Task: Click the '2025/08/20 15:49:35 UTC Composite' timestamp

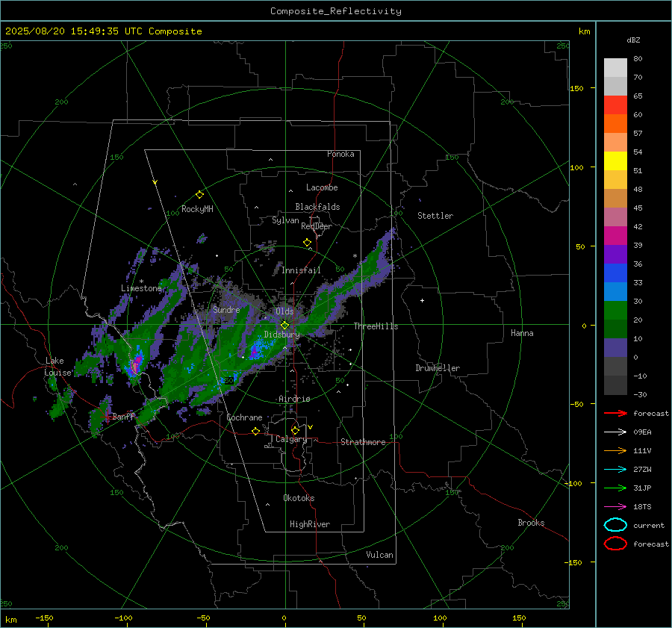Action: point(103,31)
